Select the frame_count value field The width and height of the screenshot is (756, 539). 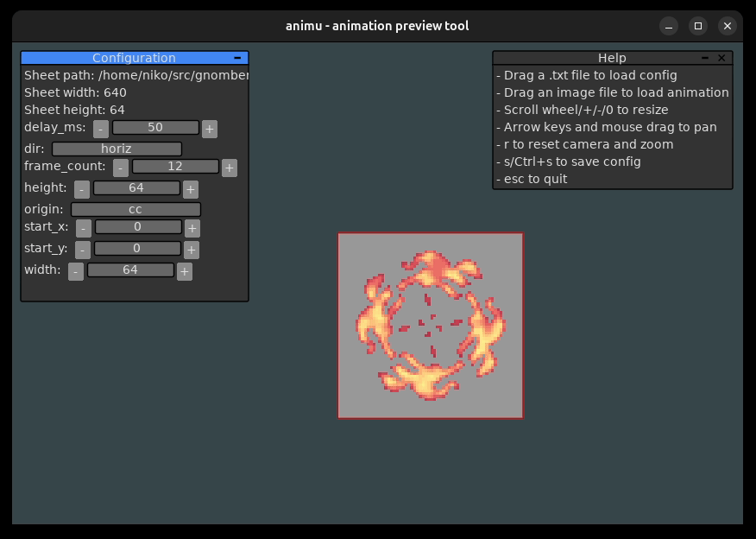click(x=173, y=167)
